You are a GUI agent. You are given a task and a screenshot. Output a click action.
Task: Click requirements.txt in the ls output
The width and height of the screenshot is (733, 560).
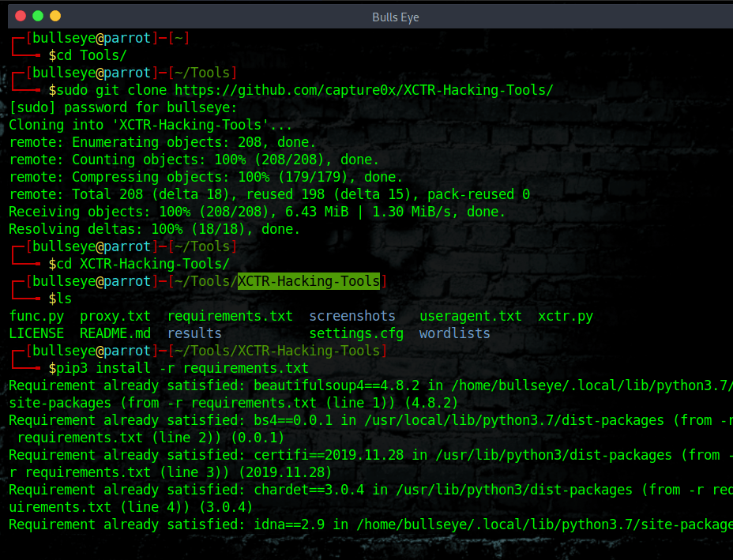[x=230, y=316]
